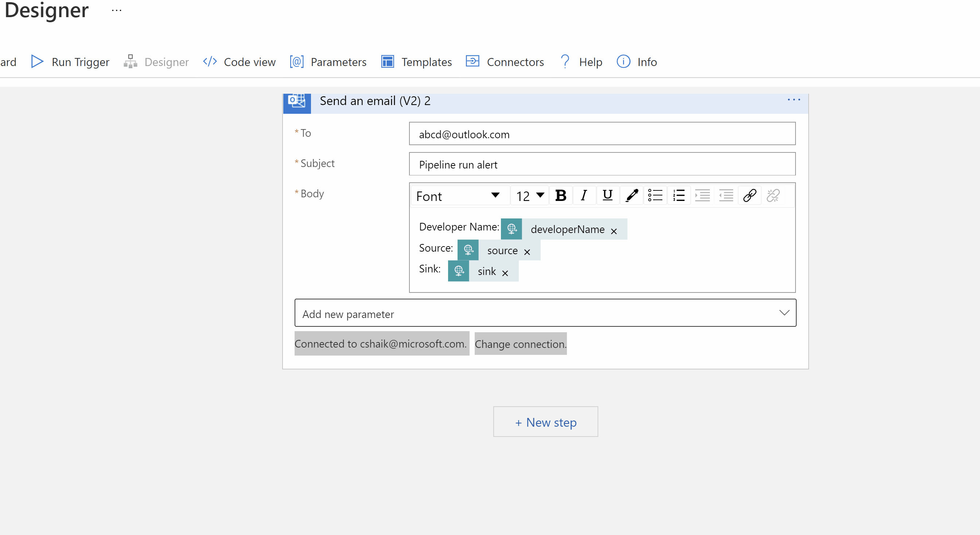
Task: Click the highlight/pen color icon
Action: [630, 196]
